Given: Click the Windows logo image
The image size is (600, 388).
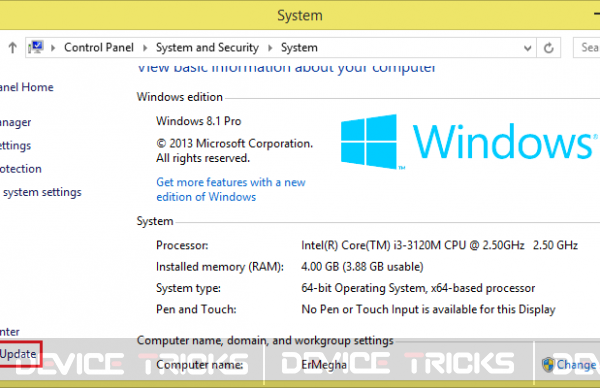Looking at the screenshot, I should 469,142.
